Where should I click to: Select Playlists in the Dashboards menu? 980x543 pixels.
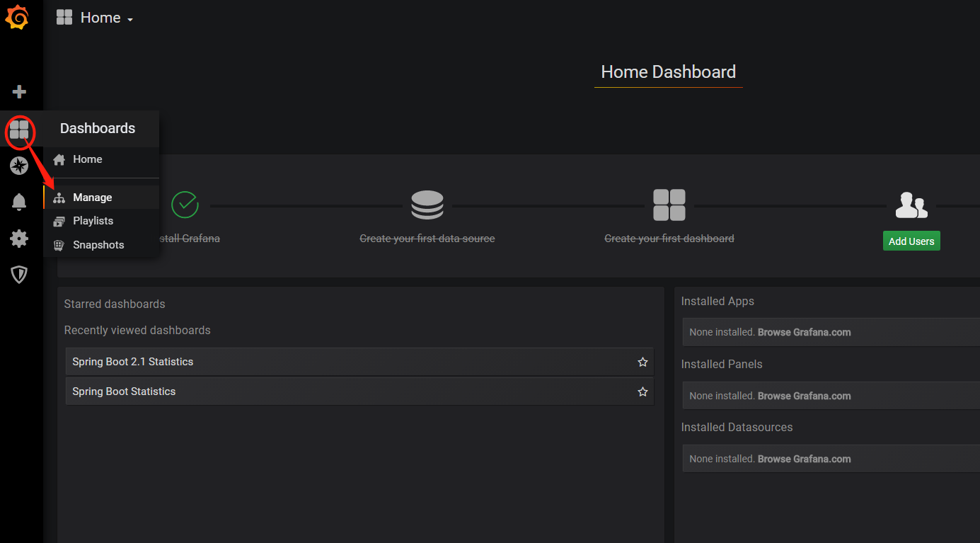pos(93,221)
